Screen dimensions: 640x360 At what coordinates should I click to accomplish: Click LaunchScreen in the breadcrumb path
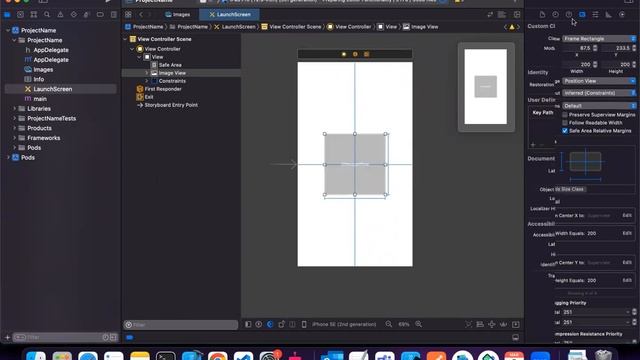click(235, 27)
